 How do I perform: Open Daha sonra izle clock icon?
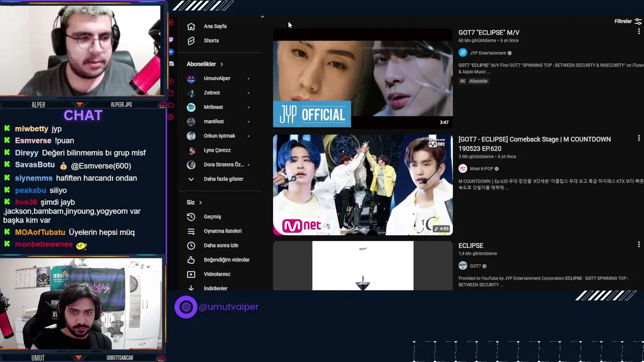(x=191, y=245)
